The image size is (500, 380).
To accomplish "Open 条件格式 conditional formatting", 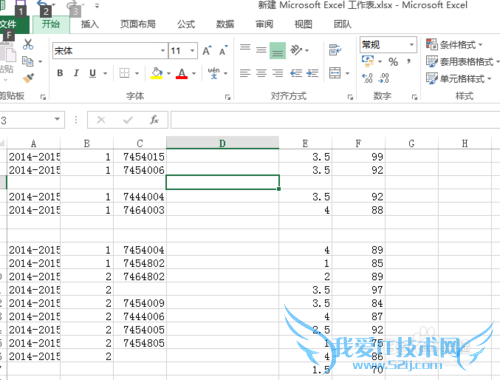I will click(x=454, y=44).
